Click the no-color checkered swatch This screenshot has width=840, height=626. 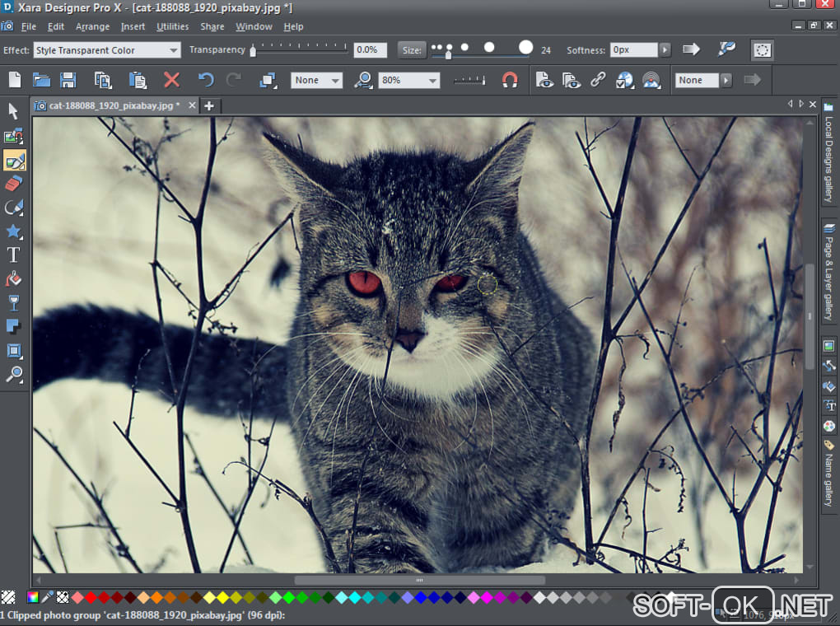[63, 597]
